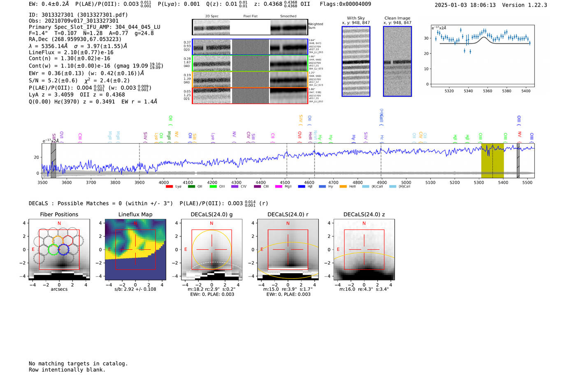Click the m:15.0 re:3.9" caption

(x=288, y=289)
